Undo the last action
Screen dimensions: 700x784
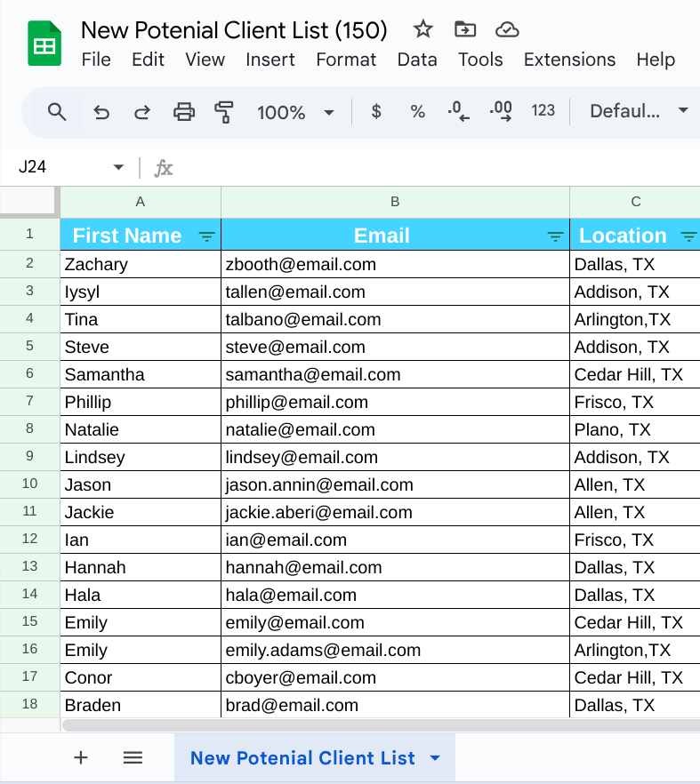pos(101,112)
